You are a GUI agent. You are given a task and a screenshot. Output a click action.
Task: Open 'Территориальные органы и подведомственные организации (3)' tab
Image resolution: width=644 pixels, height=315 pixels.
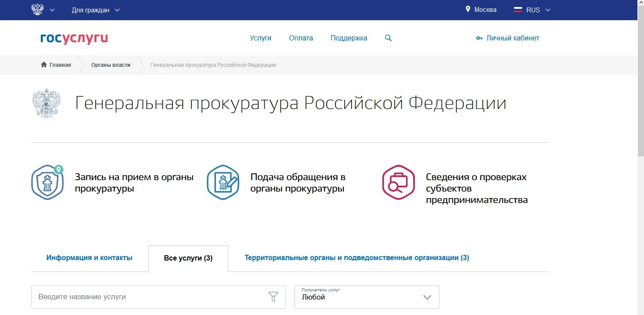click(357, 258)
